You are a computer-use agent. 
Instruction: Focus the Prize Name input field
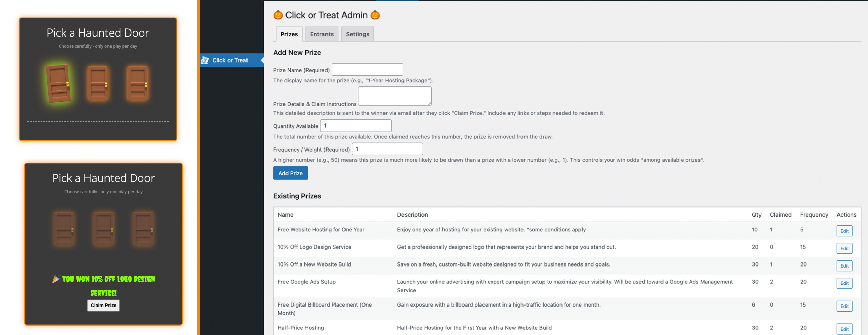(x=367, y=70)
